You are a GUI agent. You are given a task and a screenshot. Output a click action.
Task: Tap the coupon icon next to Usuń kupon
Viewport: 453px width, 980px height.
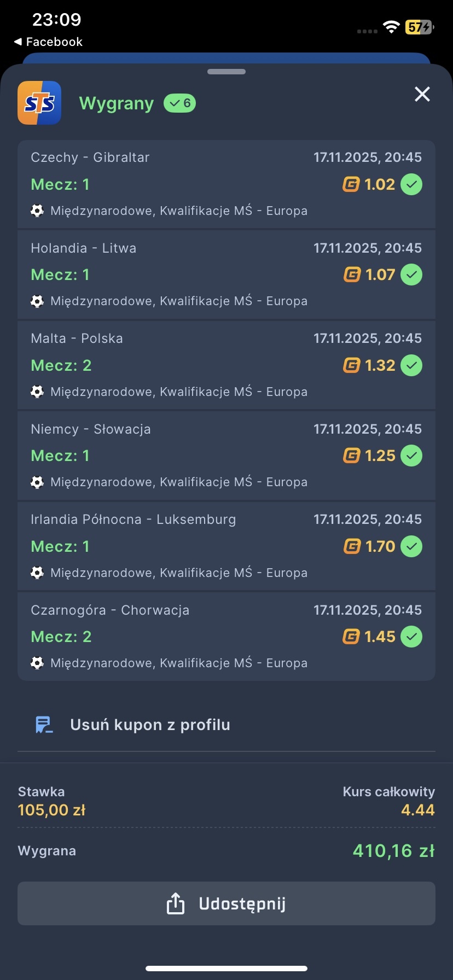coord(44,725)
